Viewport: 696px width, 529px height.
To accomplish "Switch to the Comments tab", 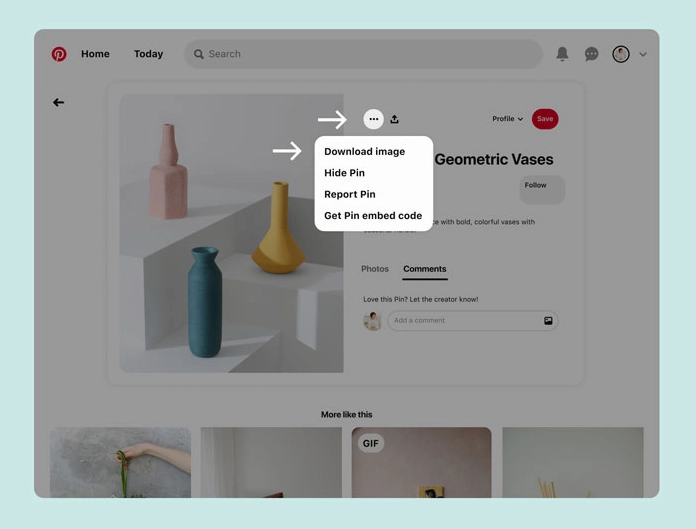I will click(425, 269).
